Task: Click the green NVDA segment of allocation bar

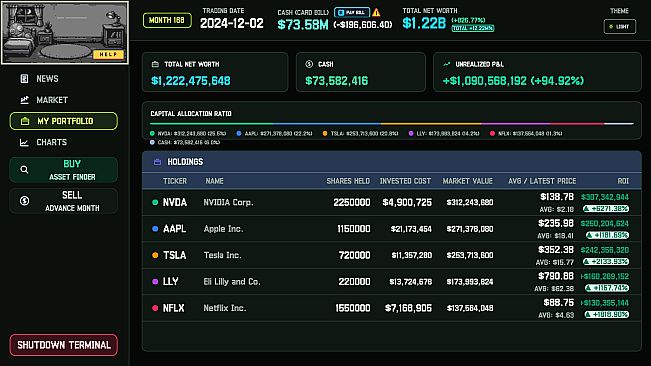Action: tap(211, 124)
